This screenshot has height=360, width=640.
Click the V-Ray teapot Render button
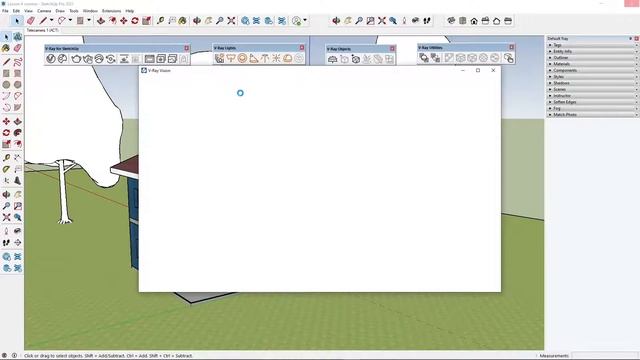[76, 59]
